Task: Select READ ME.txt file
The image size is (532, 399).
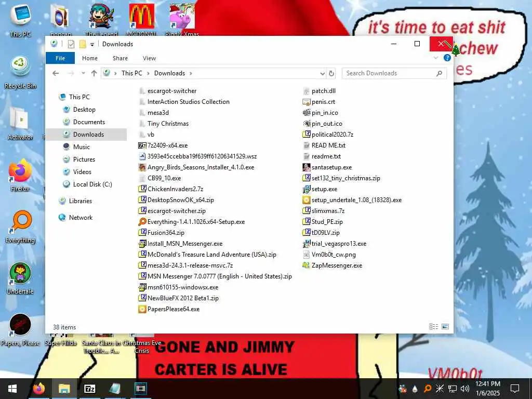Action: pyautogui.click(x=324, y=145)
